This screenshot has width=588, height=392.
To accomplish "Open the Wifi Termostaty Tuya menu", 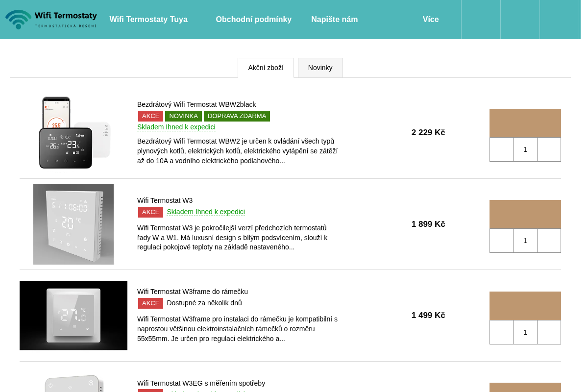I will click(x=148, y=20).
